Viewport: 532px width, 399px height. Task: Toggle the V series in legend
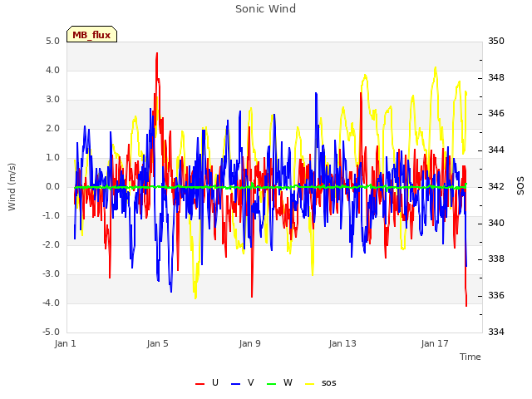(x=242, y=382)
